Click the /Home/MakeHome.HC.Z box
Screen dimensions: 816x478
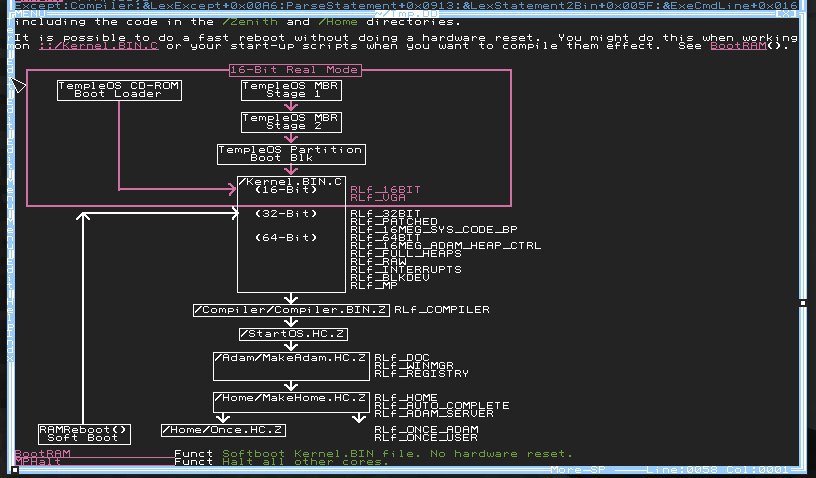[291, 402]
